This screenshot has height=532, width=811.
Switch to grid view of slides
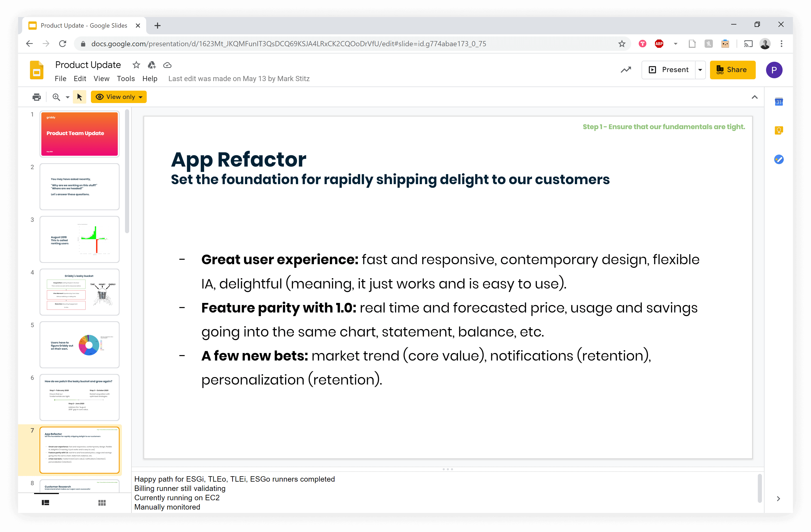(102, 502)
